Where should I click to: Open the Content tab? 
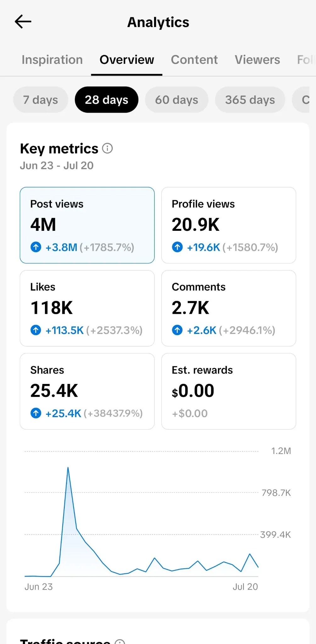pos(194,60)
